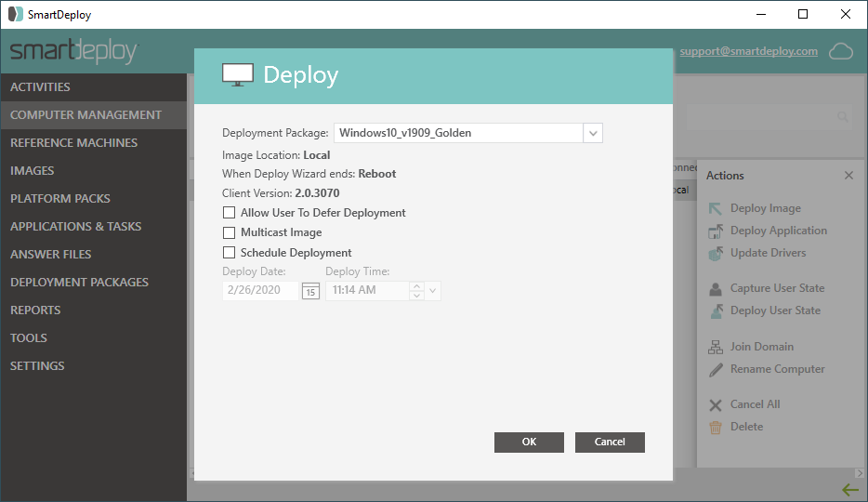Click the Deploy User State icon
868x502 pixels.
pos(716,311)
